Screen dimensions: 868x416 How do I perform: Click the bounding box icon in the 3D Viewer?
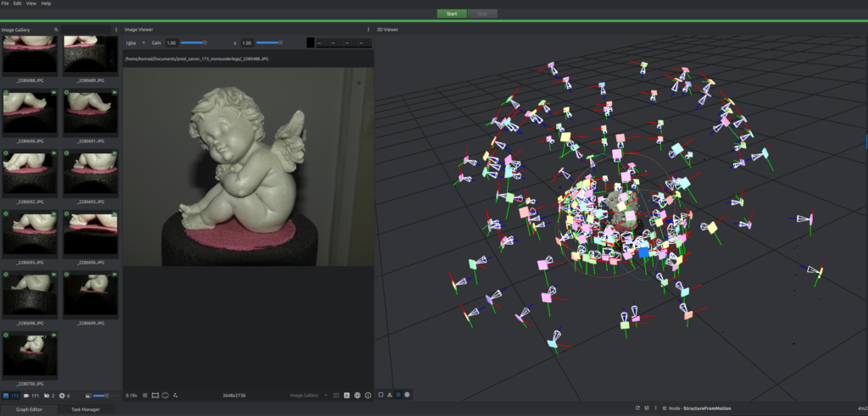[x=381, y=395]
